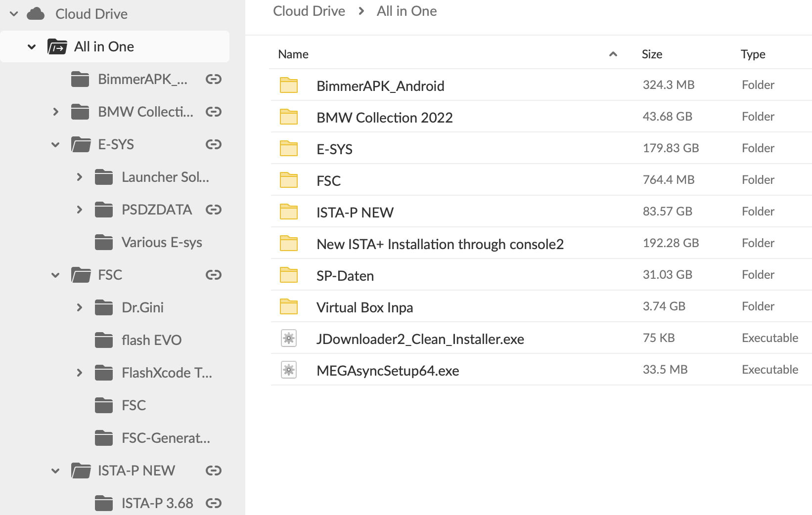812x515 pixels.
Task: Open flash EVO in the sidebar tree
Action: 151,340
